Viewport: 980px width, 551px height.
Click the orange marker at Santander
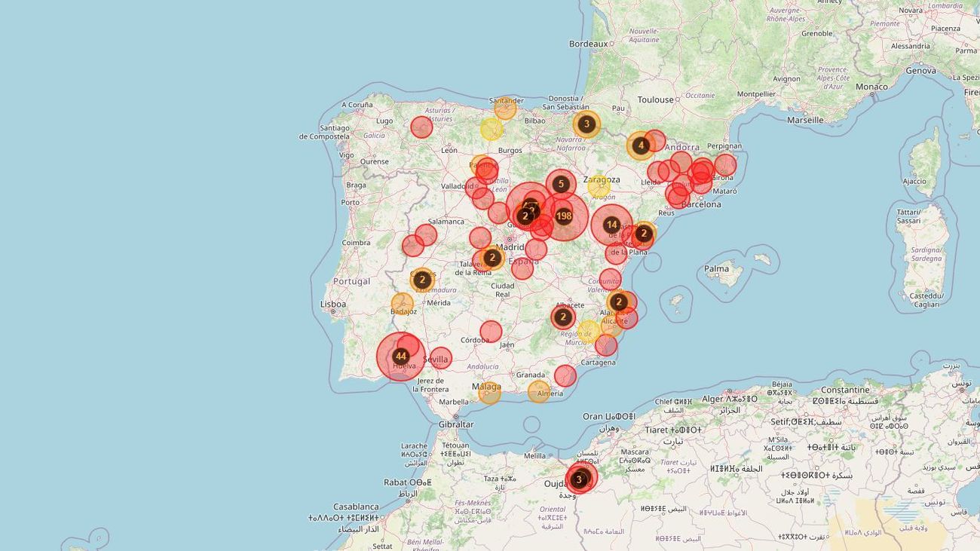[505, 109]
